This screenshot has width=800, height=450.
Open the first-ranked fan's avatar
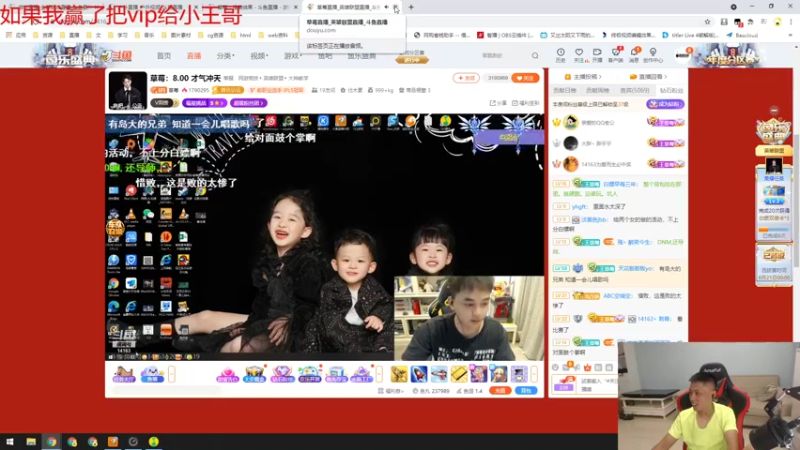pyautogui.click(x=570, y=122)
